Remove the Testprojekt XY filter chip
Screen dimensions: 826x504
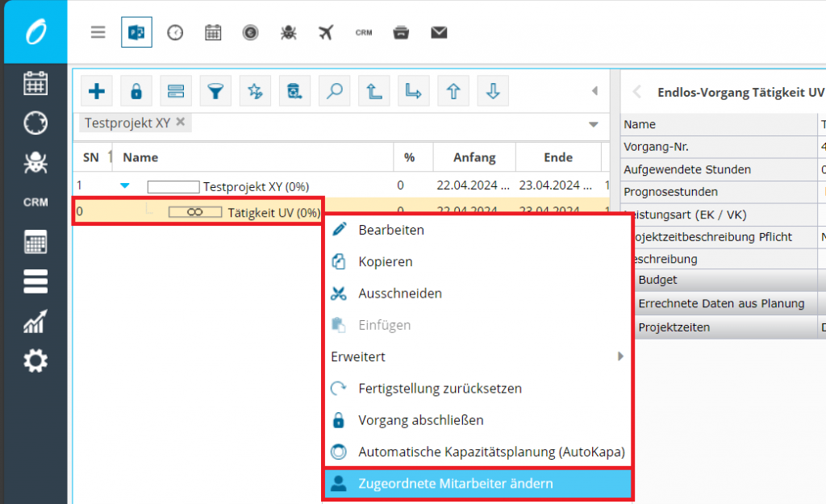[182, 123]
